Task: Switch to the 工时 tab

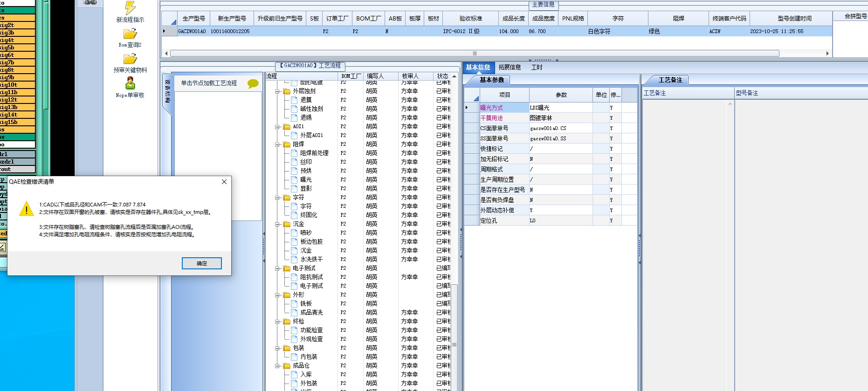Action: pos(537,68)
